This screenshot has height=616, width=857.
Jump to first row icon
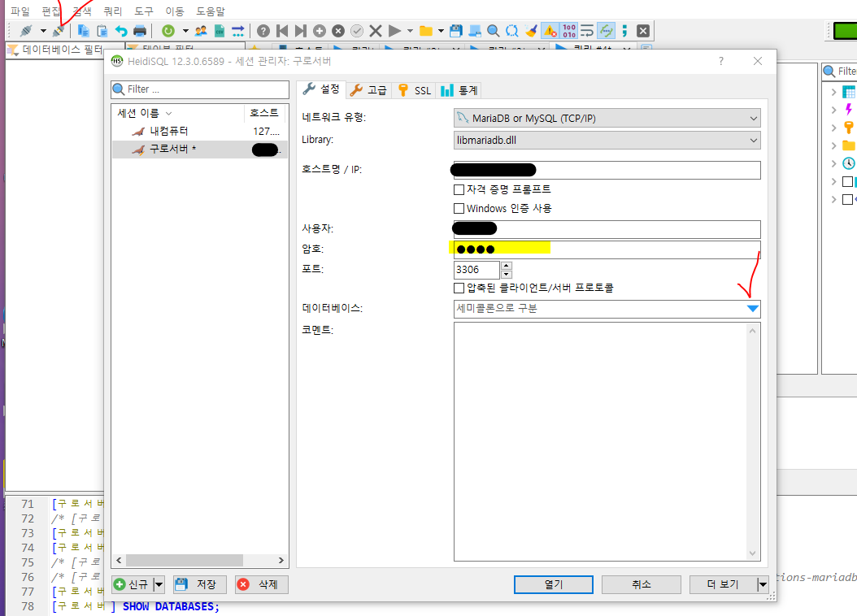tap(282, 31)
